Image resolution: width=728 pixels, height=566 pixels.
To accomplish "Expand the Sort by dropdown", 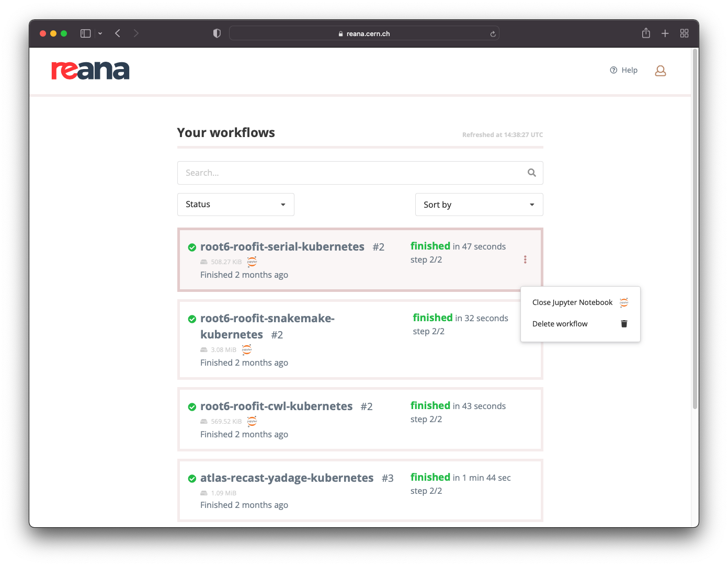I will tap(479, 205).
